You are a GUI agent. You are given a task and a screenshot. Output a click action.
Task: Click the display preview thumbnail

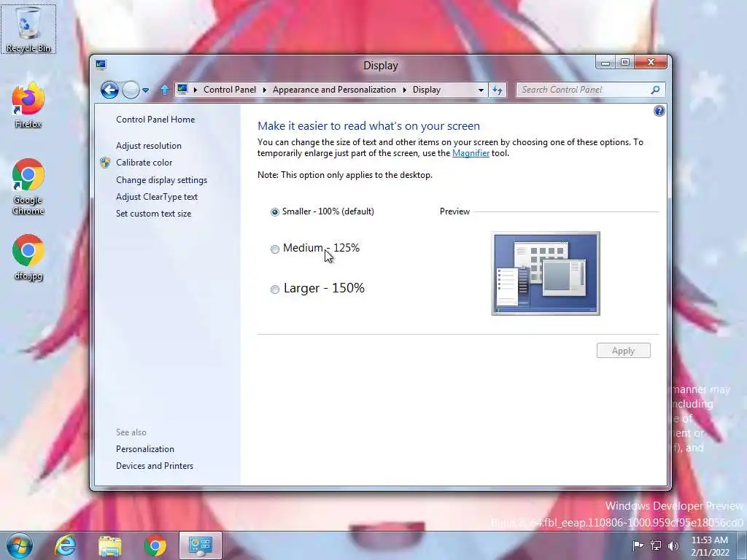tap(546, 273)
